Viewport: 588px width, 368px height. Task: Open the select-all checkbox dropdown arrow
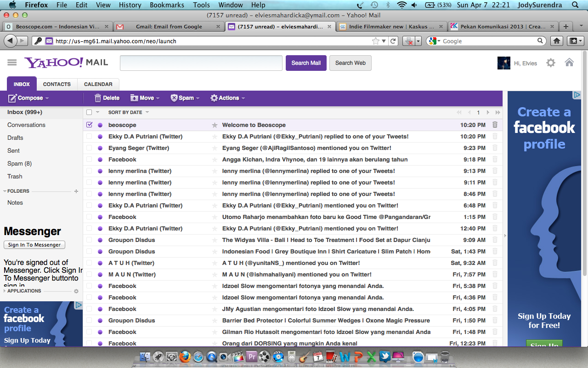point(97,113)
